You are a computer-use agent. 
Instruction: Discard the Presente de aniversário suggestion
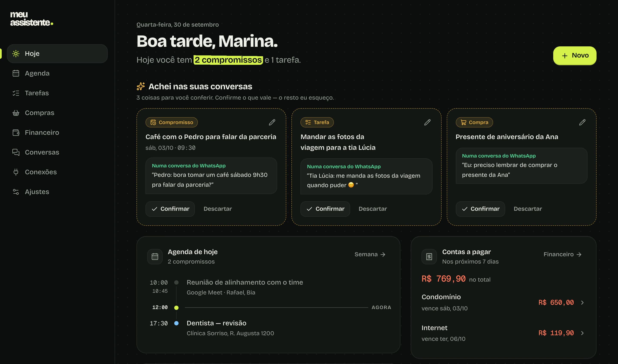[x=528, y=209]
